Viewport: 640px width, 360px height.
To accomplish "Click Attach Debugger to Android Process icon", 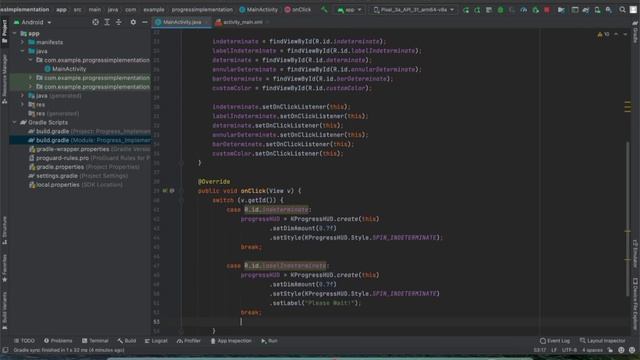I will 536,10.
